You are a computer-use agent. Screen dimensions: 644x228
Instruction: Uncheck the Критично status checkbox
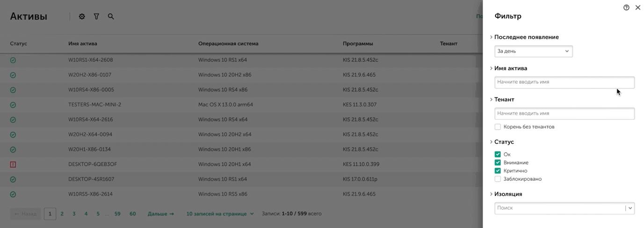click(x=498, y=171)
